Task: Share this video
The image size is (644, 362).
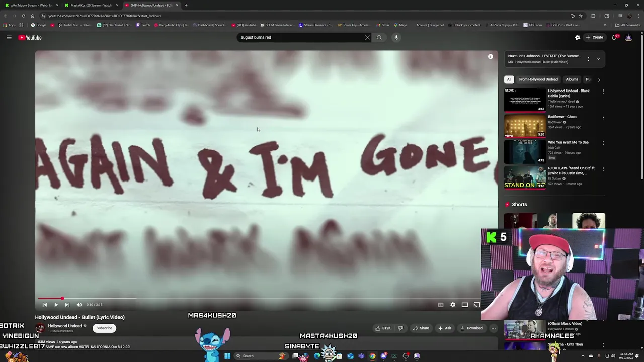Action: pos(421,328)
